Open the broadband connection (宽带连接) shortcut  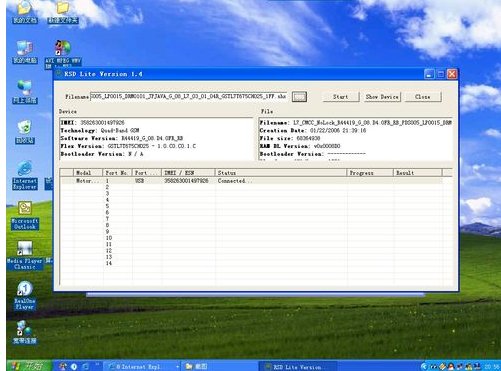pyautogui.click(x=25, y=332)
